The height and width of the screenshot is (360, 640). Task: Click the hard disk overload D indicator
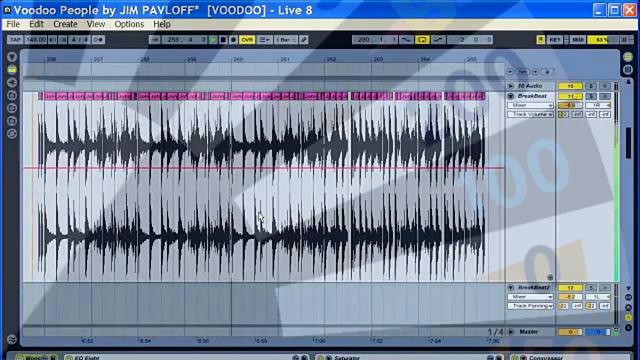[x=624, y=40]
